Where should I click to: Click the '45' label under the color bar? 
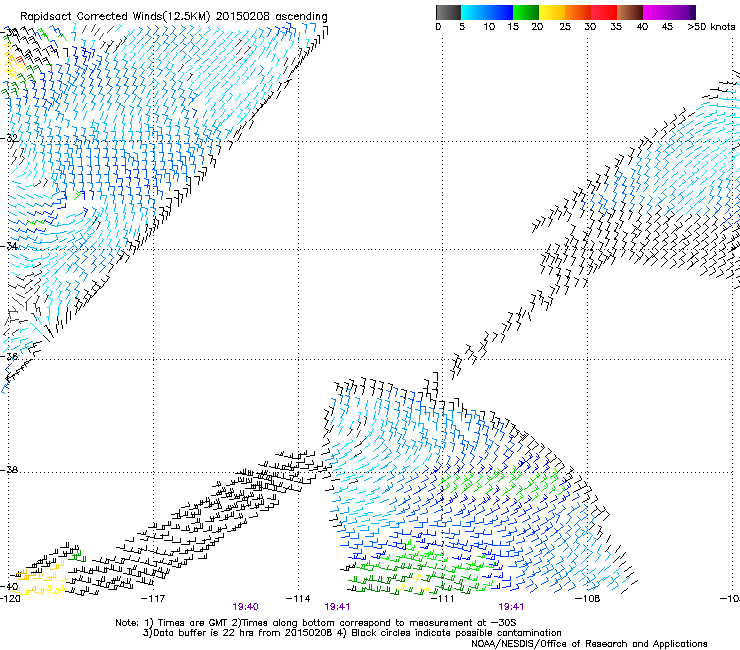[667, 27]
